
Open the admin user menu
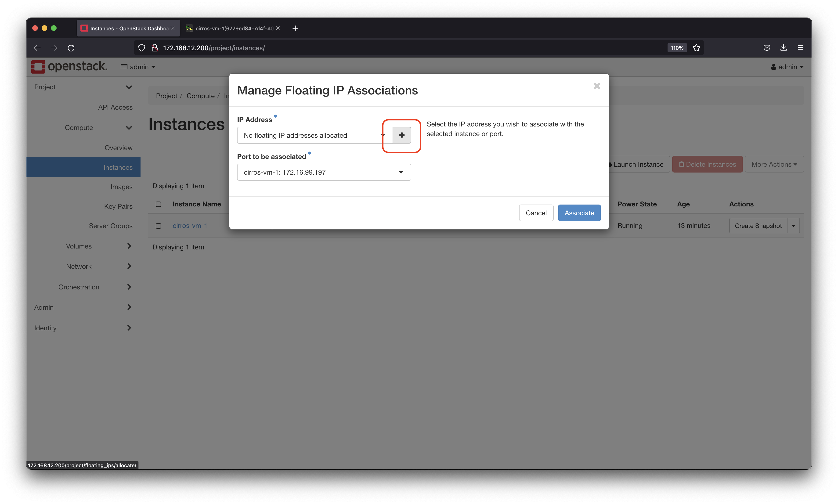click(787, 67)
